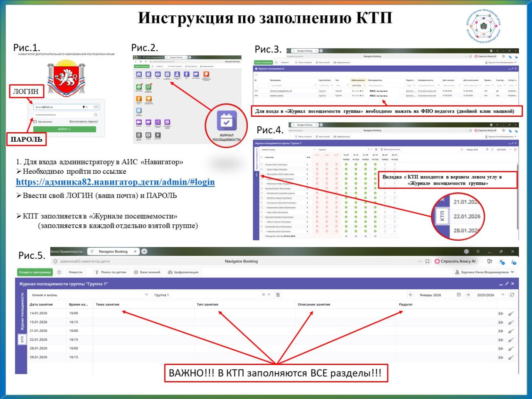Viewport: 532px width, 399px height.
Task: Click Спросить Алису AI in Рис.5
Action: 456,261
